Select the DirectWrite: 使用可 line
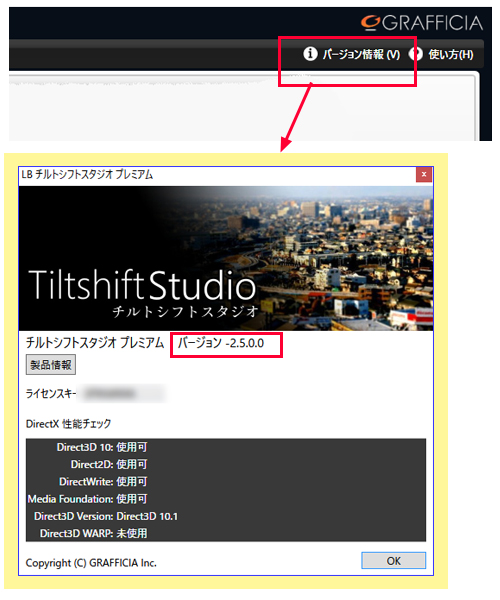Viewport: 500px width, 600px height. click(x=103, y=481)
